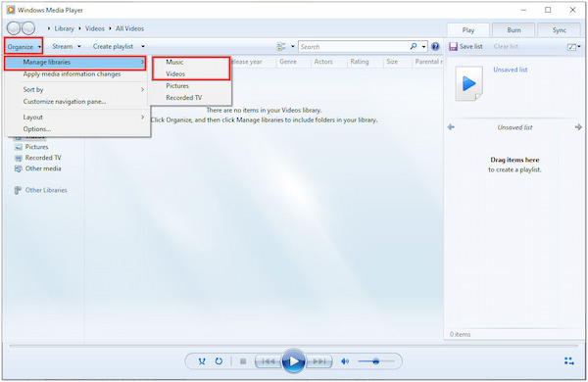Open Pictures in the navigation pane
The height and width of the screenshot is (382, 588).
36,147
